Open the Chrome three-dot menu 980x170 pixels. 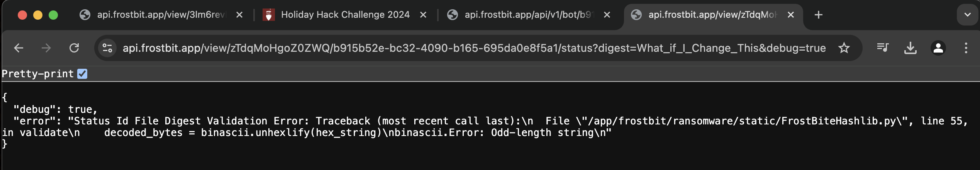[966, 48]
